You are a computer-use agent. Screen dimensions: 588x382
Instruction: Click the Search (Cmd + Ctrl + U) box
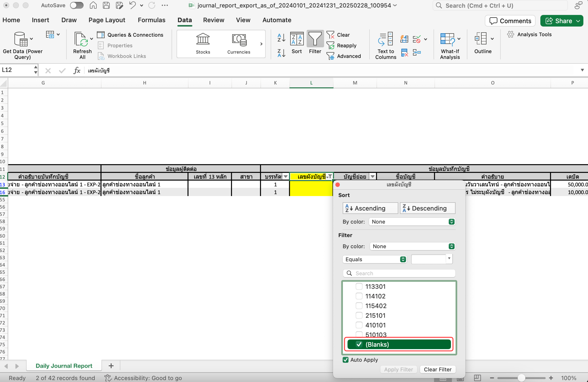tap(500, 5)
